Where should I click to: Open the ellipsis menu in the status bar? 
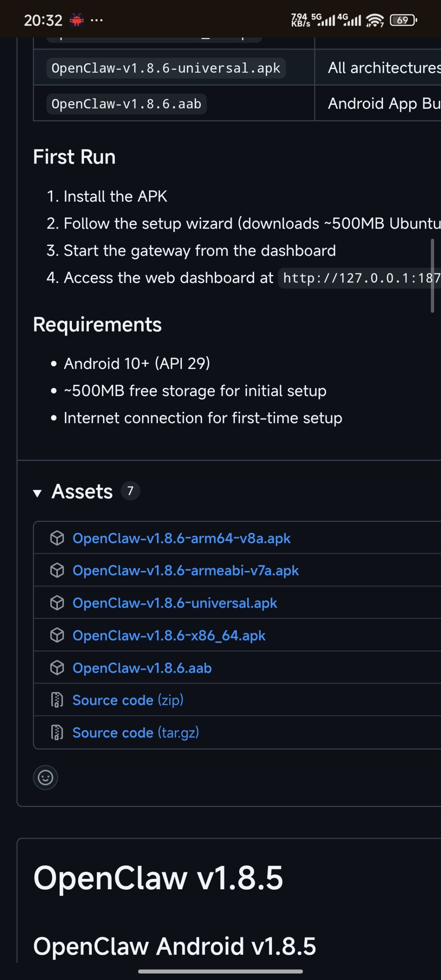coord(97,21)
